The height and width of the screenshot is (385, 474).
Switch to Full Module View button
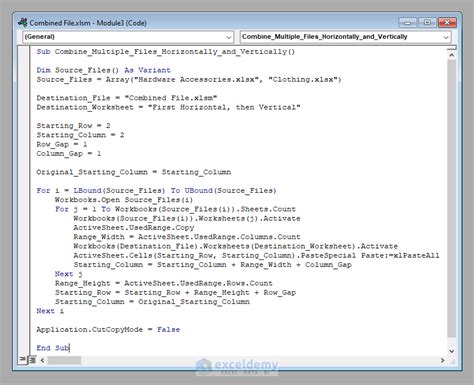pos(32,360)
